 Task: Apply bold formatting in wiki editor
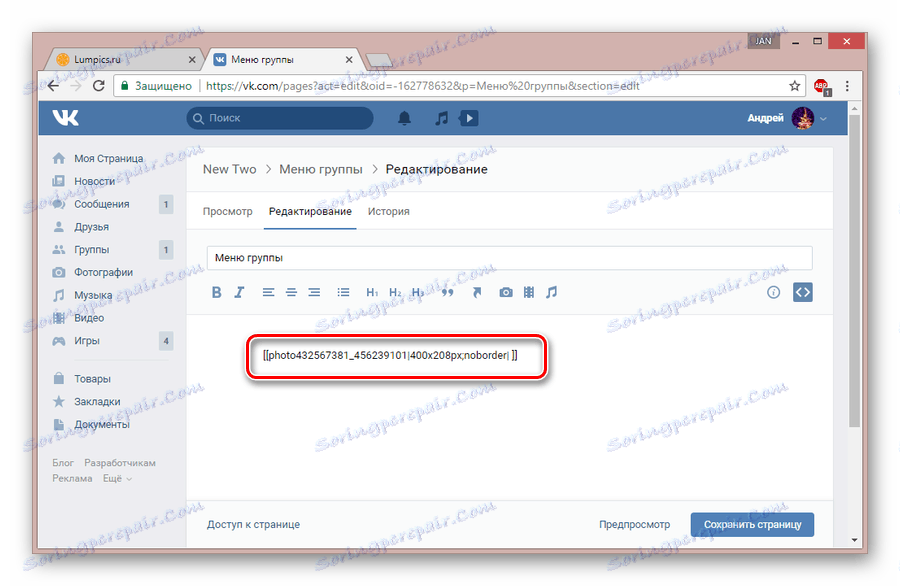pyautogui.click(x=216, y=292)
